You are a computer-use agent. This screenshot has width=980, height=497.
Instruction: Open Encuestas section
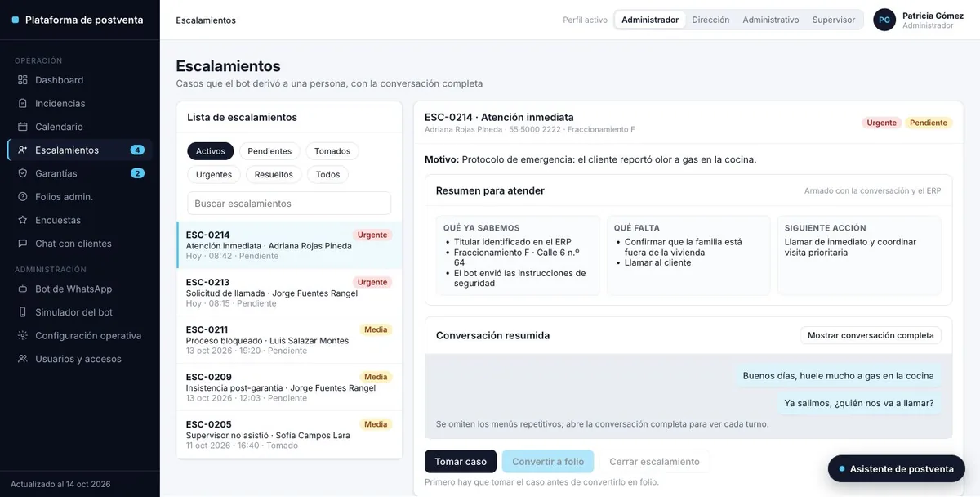tap(79, 220)
